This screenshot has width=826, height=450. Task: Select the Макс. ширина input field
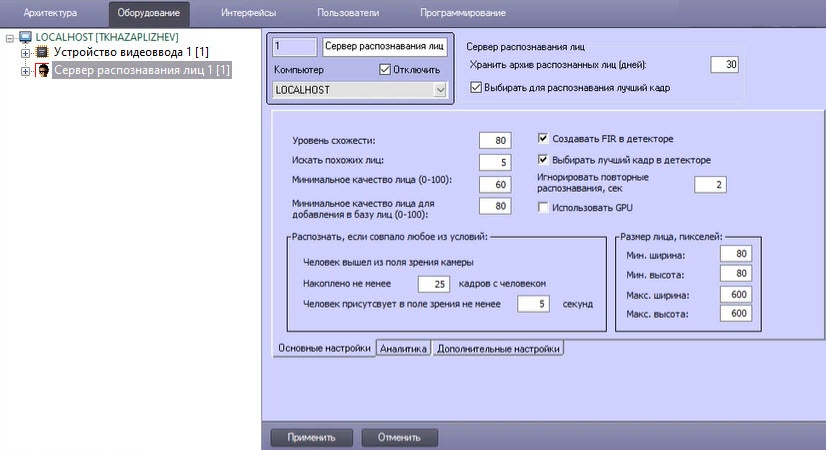pos(734,294)
